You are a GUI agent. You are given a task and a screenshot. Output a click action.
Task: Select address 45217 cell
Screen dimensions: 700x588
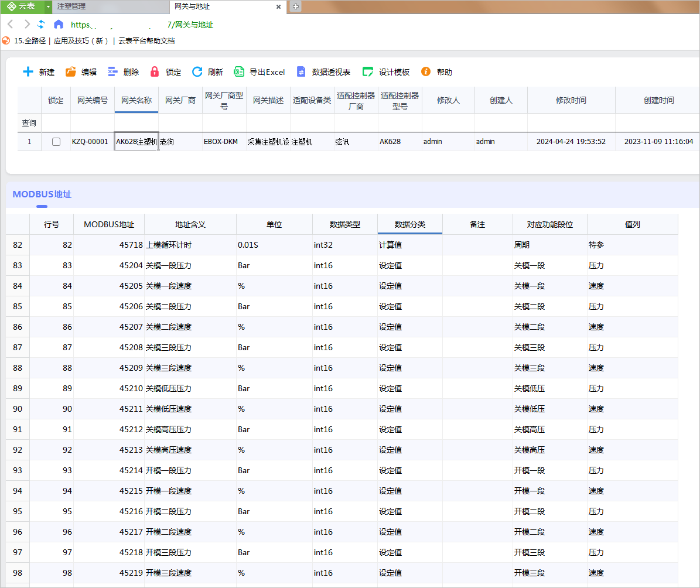pos(109,532)
